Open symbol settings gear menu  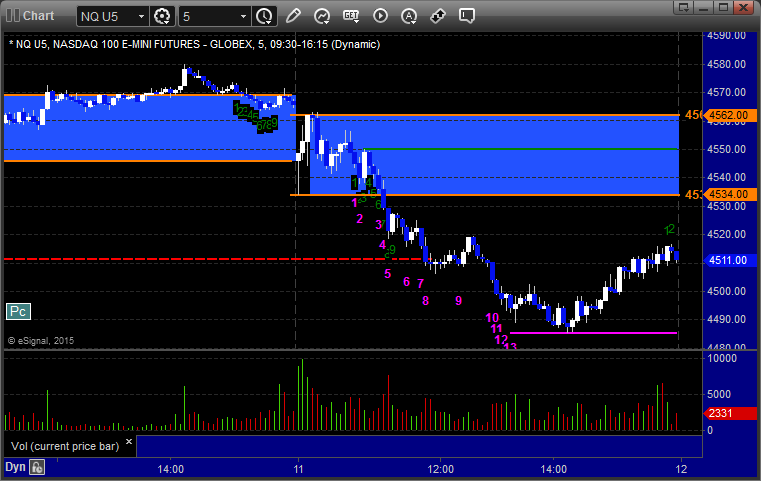pyautogui.click(x=162, y=17)
